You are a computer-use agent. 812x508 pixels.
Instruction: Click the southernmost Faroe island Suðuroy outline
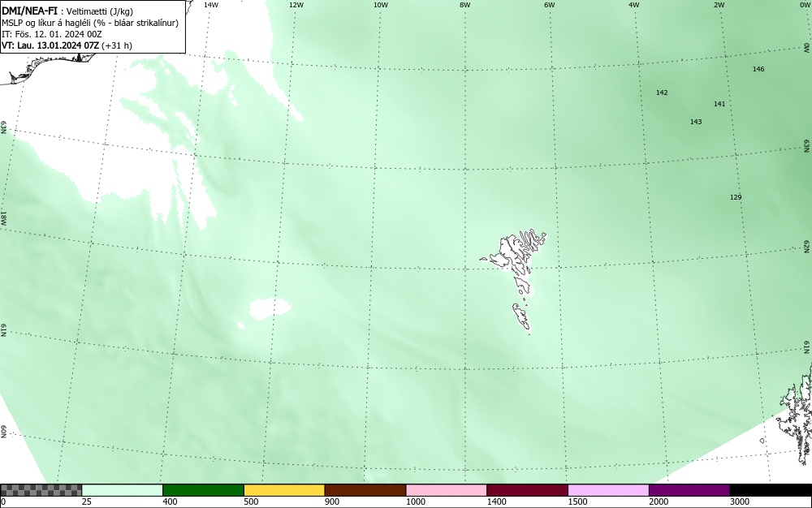[521, 317]
